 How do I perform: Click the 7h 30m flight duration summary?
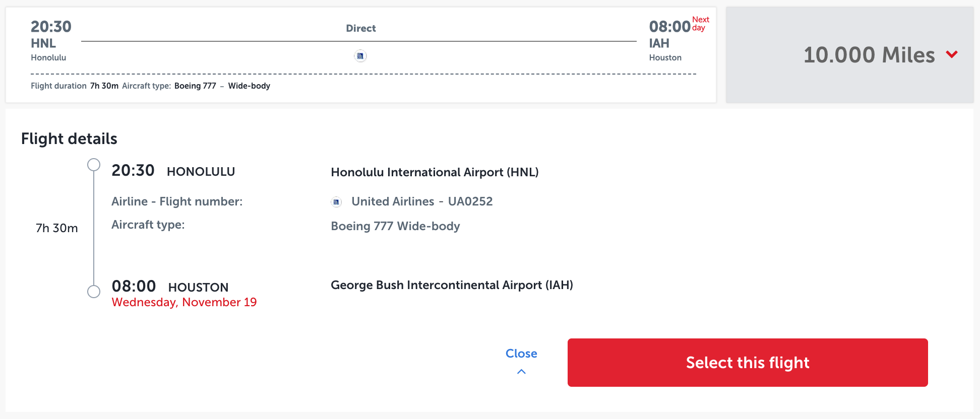tap(104, 86)
